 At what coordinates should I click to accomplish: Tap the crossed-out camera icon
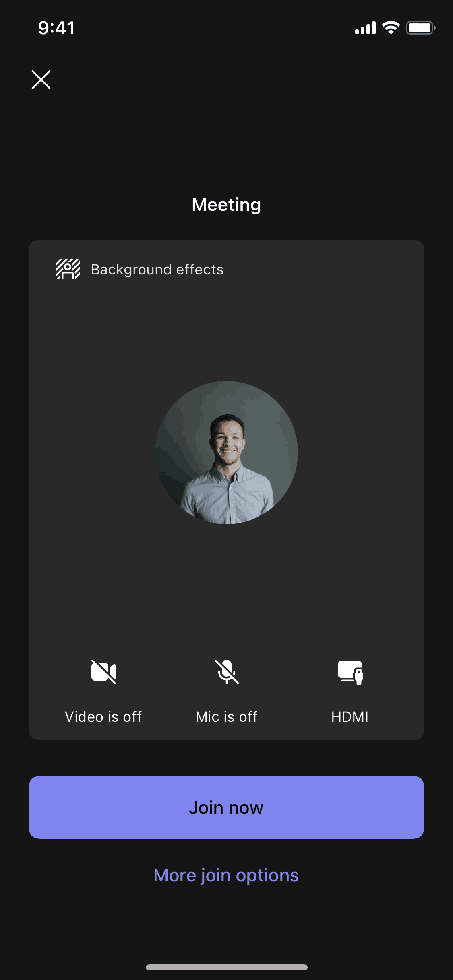pos(103,672)
